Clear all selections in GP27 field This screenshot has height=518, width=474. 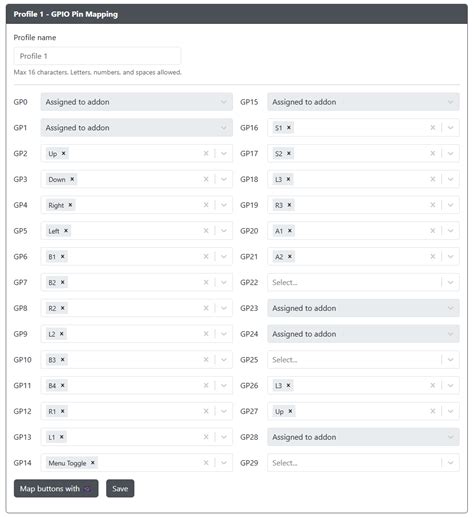click(x=433, y=411)
